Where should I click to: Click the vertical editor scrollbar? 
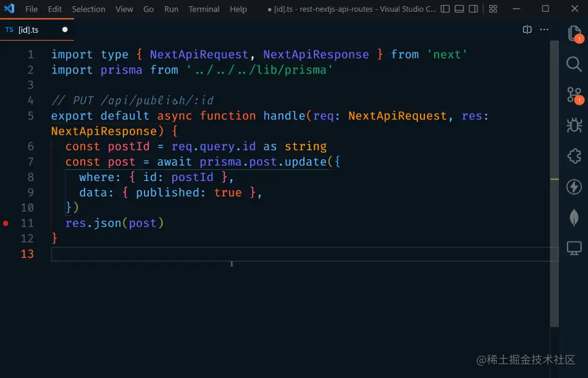tap(554, 184)
